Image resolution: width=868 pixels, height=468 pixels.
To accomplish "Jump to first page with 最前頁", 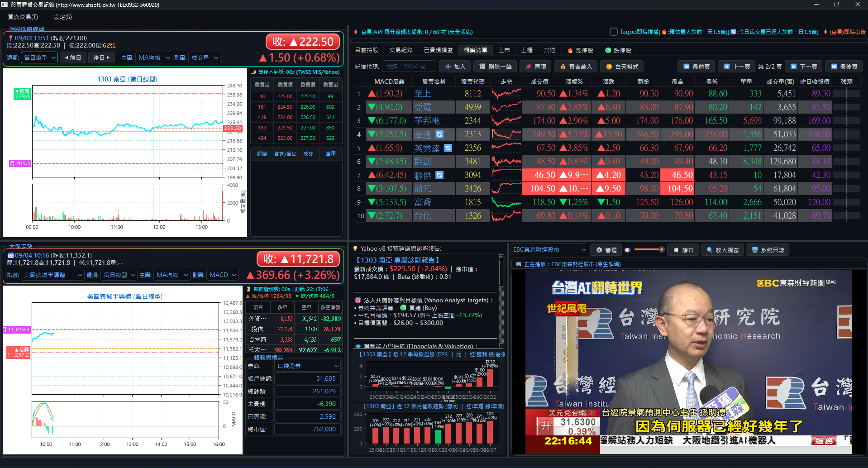I will (x=696, y=67).
